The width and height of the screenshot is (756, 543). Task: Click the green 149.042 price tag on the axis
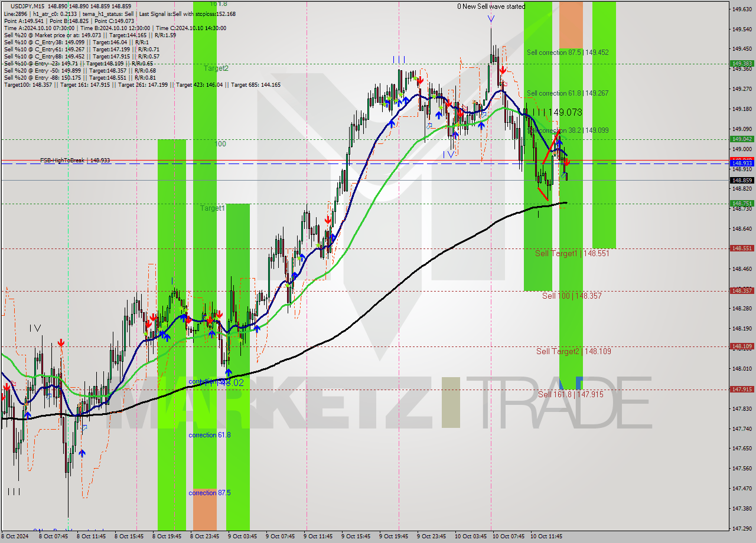click(x=742, y=139)
